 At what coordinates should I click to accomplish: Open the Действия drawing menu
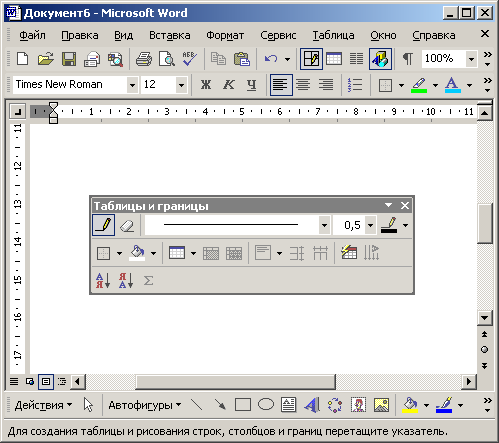(x=43, y=405)
